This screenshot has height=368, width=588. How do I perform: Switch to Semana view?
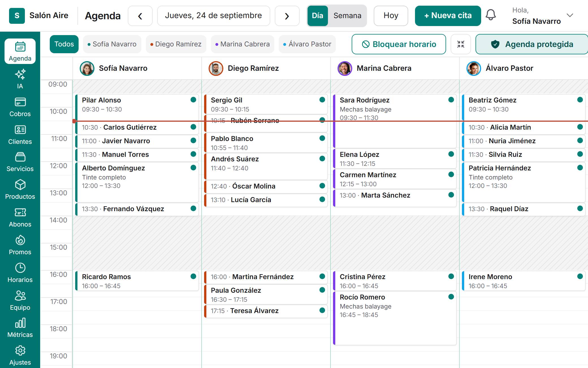point(347,16)
